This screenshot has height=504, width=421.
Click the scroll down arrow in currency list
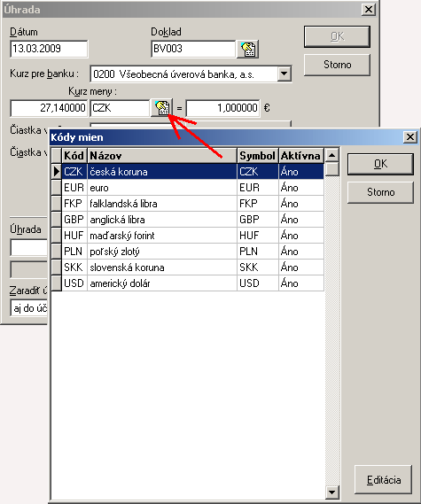[331, 492]
